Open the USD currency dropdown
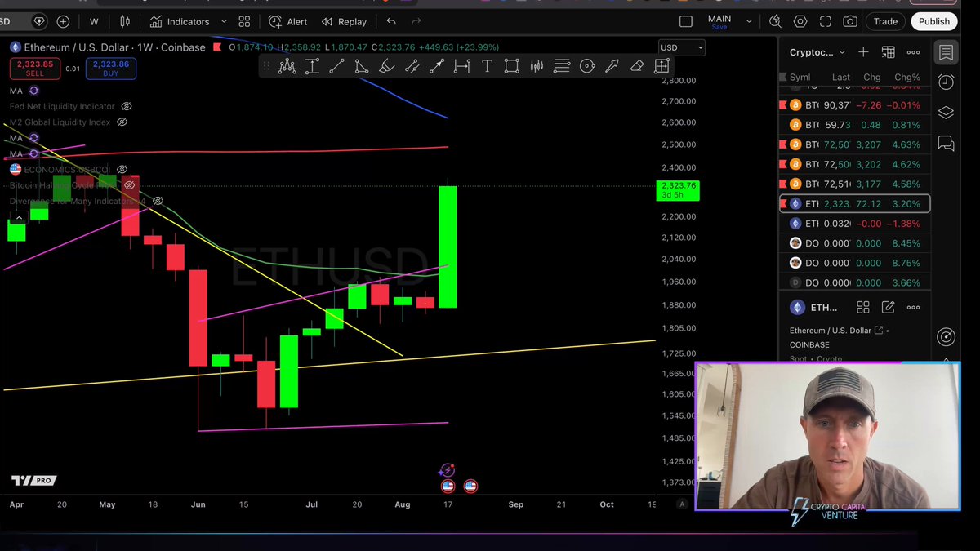Viewport: 980px width, 551px height. point(681,47)
